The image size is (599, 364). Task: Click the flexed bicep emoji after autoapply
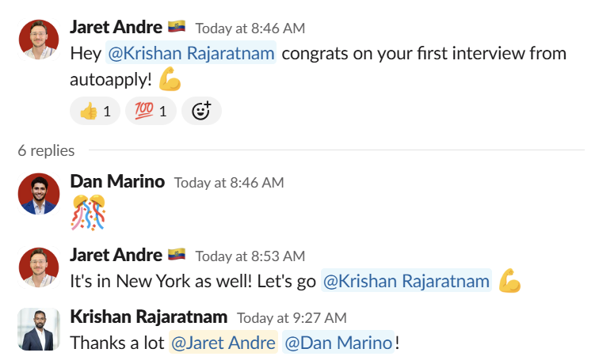tap(170, 79)
